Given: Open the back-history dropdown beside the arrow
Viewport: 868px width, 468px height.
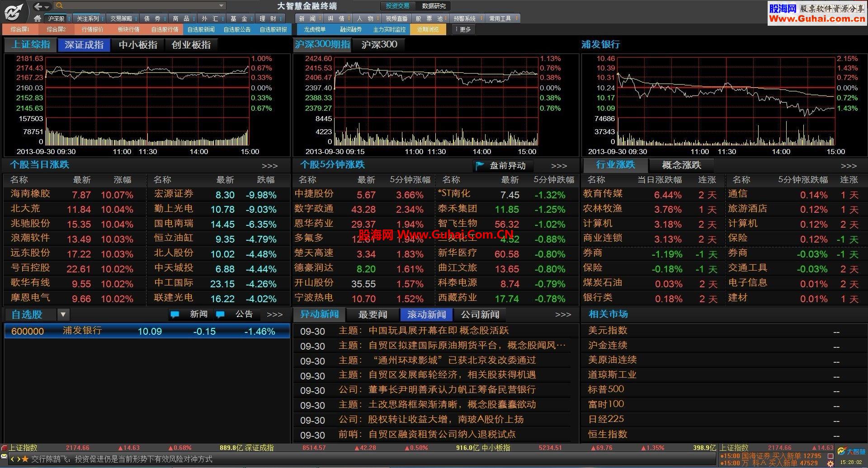Looking at the screenshot, I should 47,6.
